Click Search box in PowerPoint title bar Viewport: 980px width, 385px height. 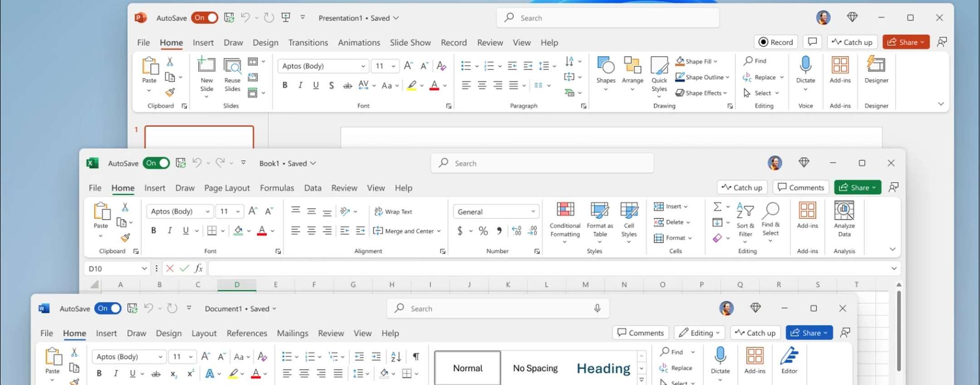pyautogui.click(x=608, y=18)
